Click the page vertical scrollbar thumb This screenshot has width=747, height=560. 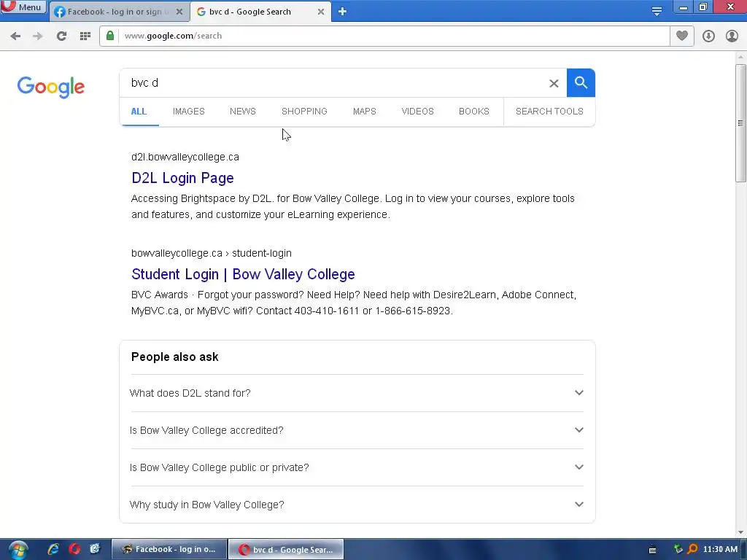point(740,122)
